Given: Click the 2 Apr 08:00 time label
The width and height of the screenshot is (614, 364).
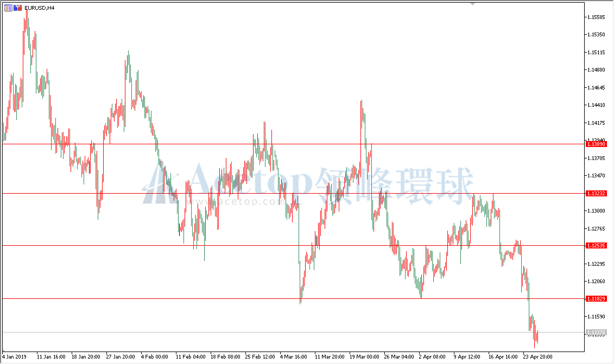Looking at the screenshot, I should coord(432,357).
